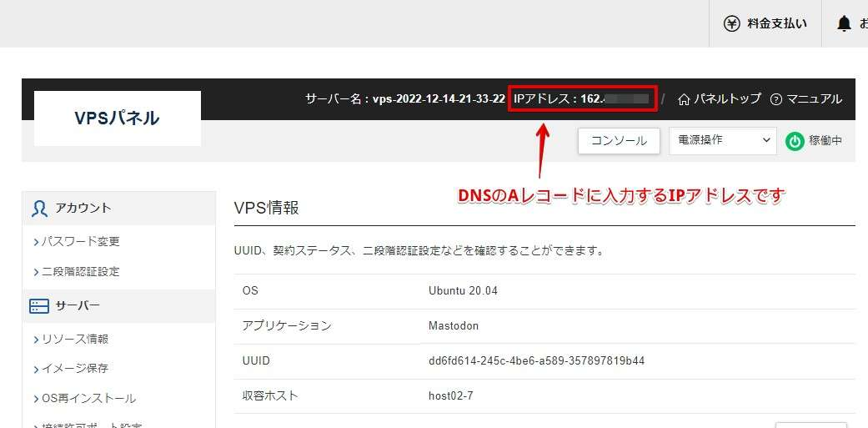Click the VPSパネル logo
The width and height of the screenshot is (868, 428).
(117, 118)
